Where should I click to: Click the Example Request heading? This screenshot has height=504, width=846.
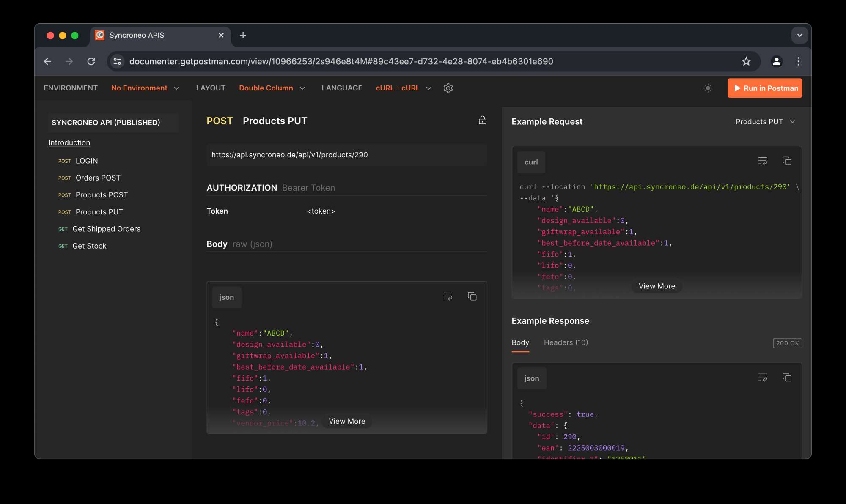coord(547,122)
